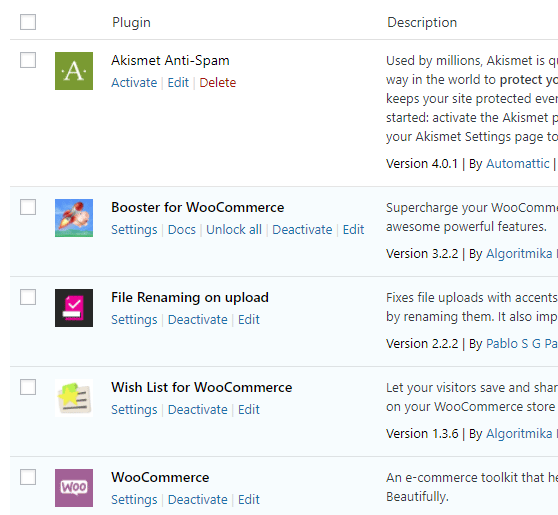Edit the Wish List for WooCommerce plugin
Viewport: 558px width, 515px height.
(x=249, y=410)
